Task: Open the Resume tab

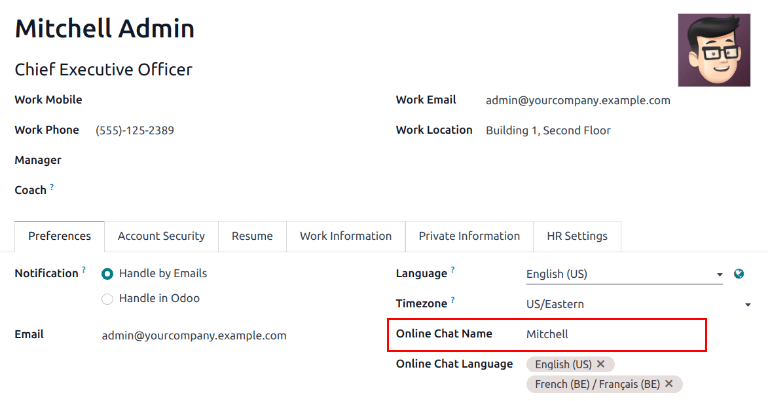Action: click(x=252, y=236)
